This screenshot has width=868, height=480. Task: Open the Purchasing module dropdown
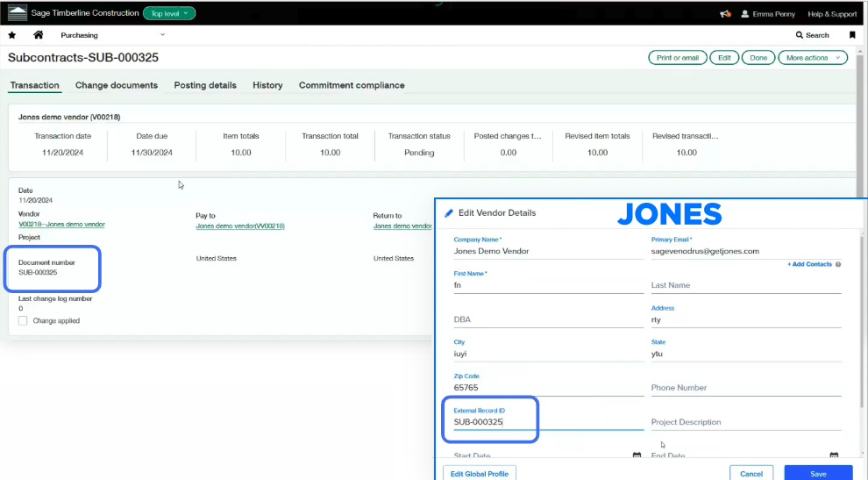[112, 35]
